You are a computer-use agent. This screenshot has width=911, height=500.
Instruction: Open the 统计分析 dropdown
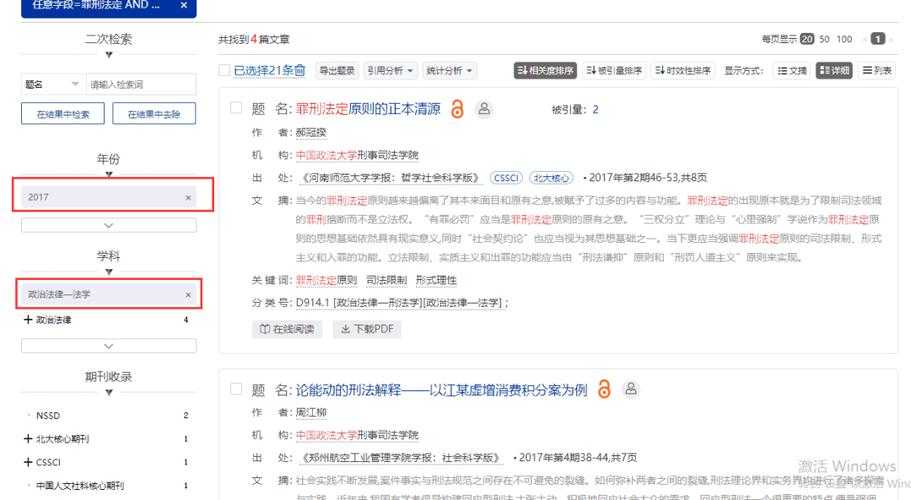[x=449, y=71]
